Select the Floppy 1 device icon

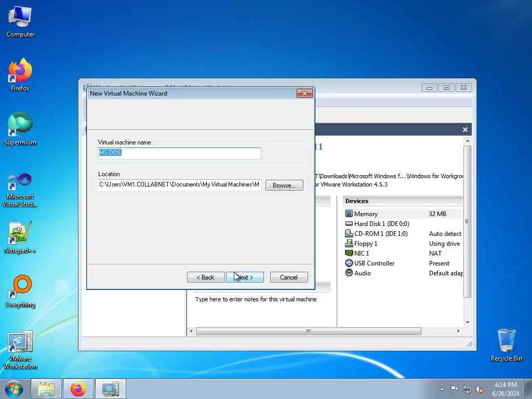coord(349,243)
